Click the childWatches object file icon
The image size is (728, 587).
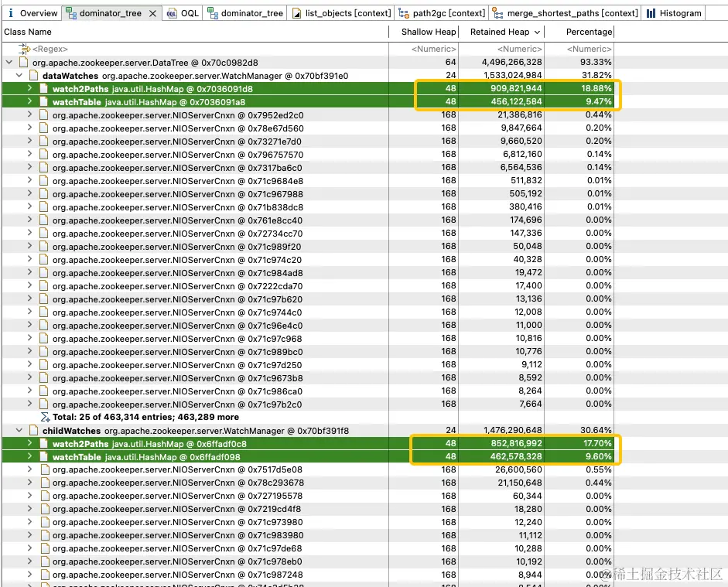click(x=33, y=431)
